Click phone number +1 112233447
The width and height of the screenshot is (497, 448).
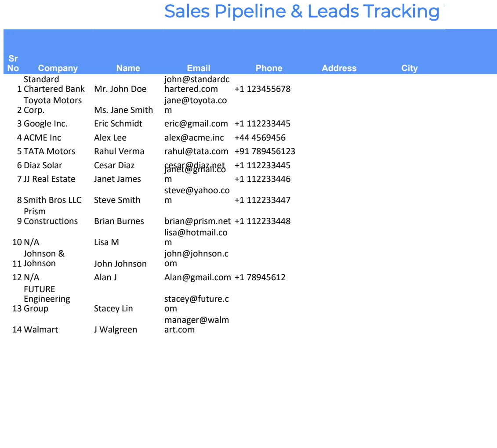262,200
